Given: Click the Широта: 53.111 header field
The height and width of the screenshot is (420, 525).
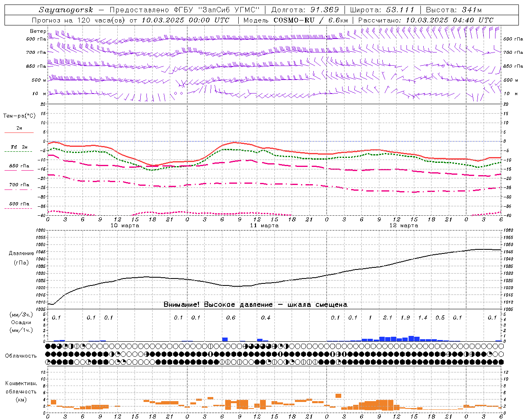Looking at the screenshot, I should [x=382, y=10].
